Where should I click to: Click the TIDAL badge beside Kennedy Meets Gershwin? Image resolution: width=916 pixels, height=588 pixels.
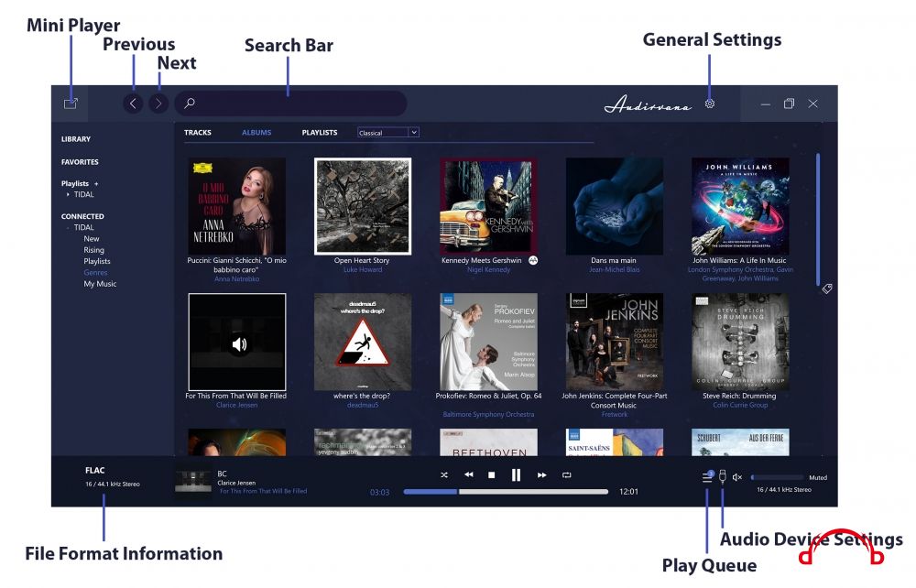533,260
